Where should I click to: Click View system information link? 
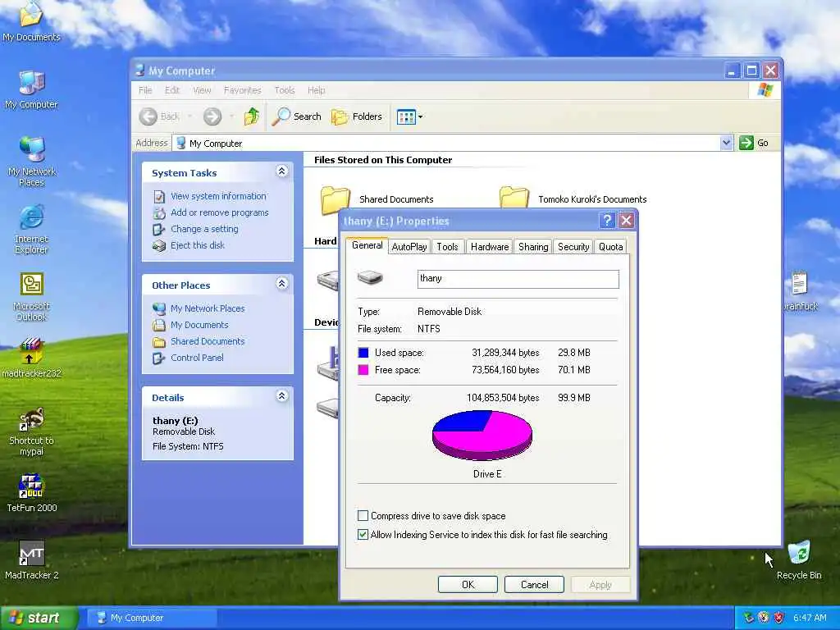point(218,196)
